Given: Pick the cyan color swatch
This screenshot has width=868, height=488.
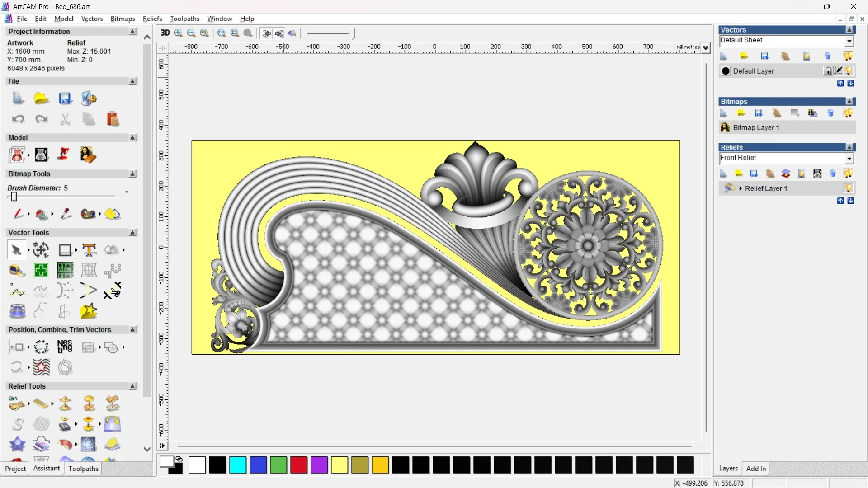Looking at the screenshot, I should point(237,465).
